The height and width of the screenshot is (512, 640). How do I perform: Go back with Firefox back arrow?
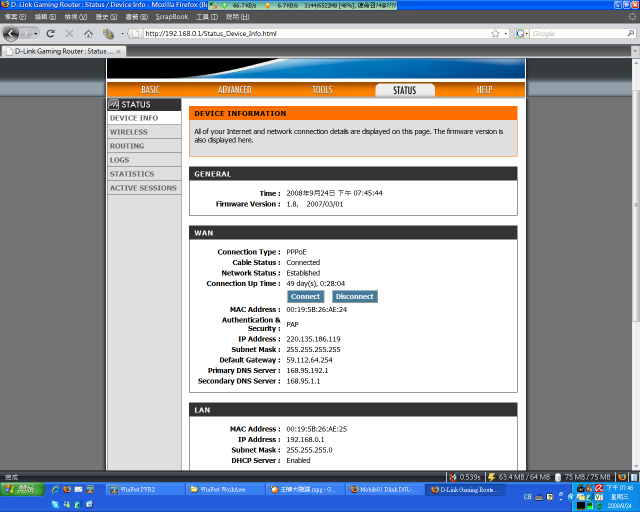coord(11,33)
